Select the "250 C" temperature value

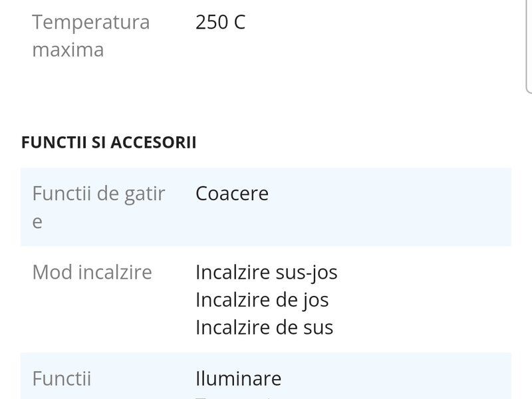220,23
